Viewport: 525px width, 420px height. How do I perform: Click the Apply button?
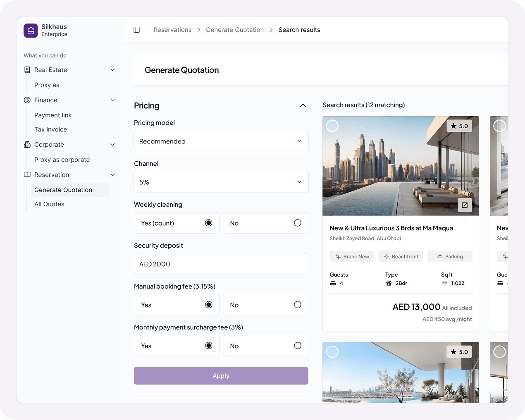click(221, 376)
